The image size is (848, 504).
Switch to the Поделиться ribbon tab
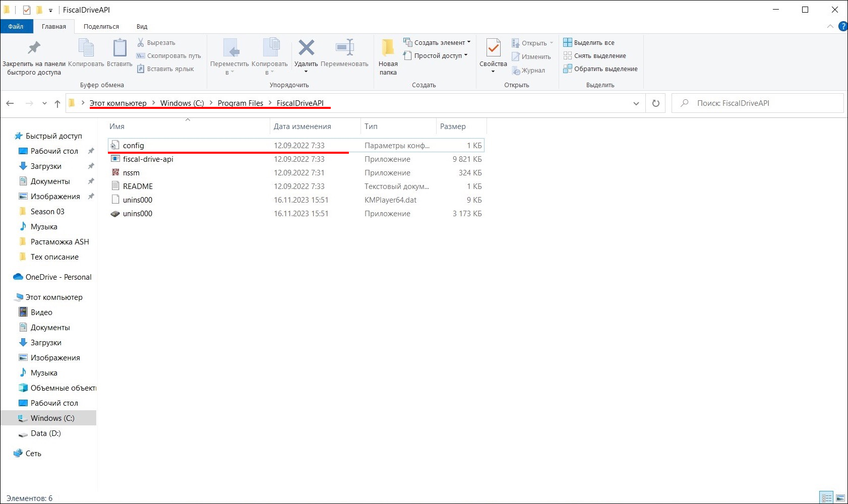point(101,26)
